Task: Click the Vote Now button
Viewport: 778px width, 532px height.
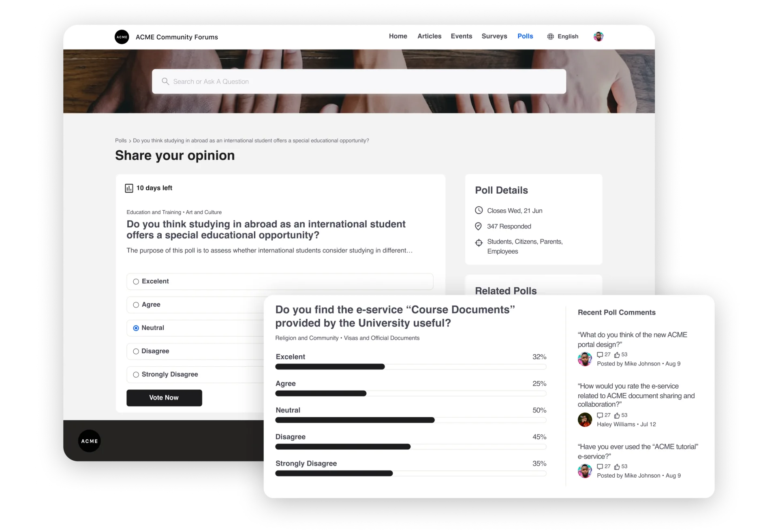Action: 165,397
